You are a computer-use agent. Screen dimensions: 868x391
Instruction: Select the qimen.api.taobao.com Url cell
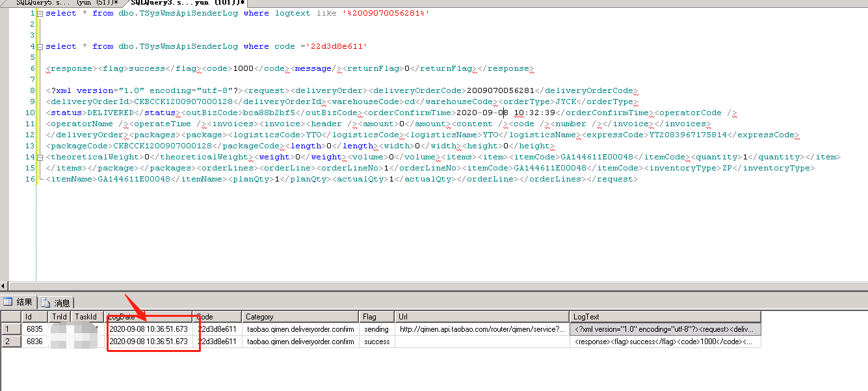(482, 329)
